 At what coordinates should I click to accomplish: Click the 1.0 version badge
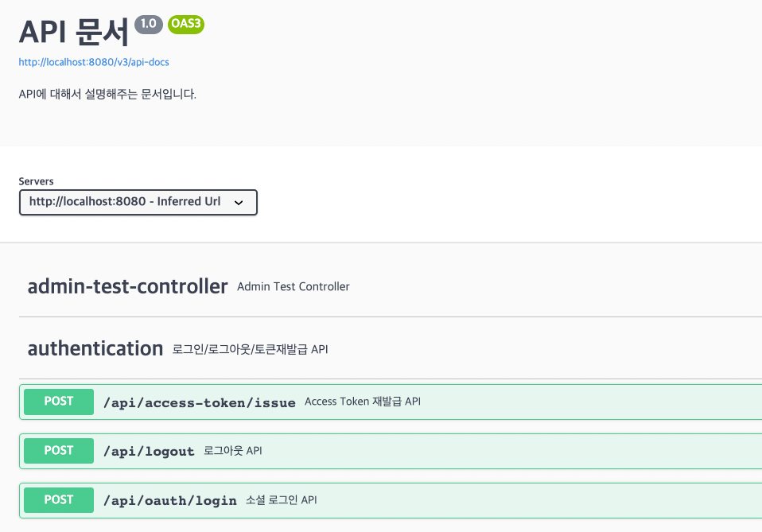pos(148,25)
